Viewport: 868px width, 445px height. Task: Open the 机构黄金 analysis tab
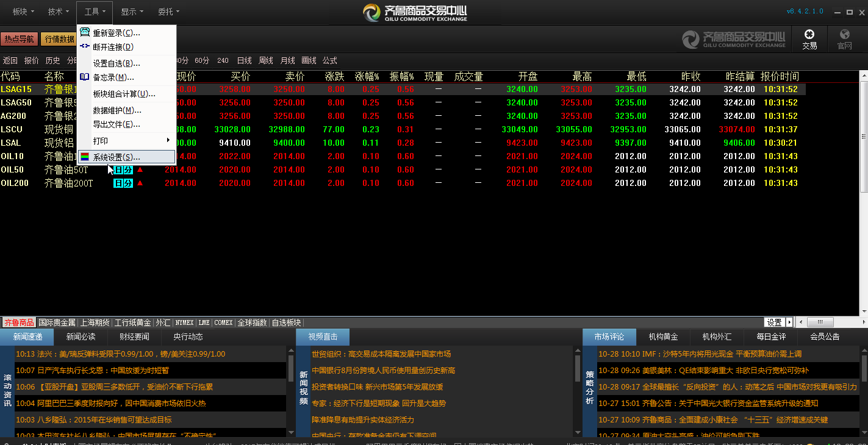(x=663, y=336)
